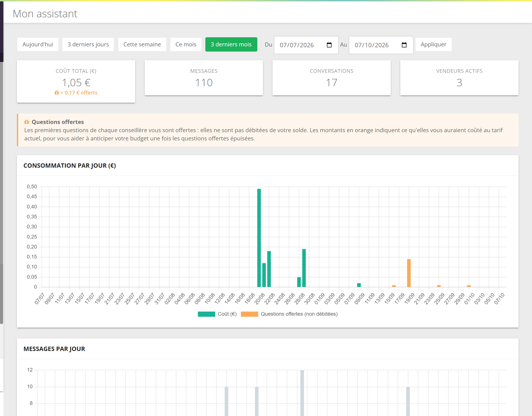Click the orange bar on 19/09
This screenshot has width=532, height=416.
click(409, 273)
